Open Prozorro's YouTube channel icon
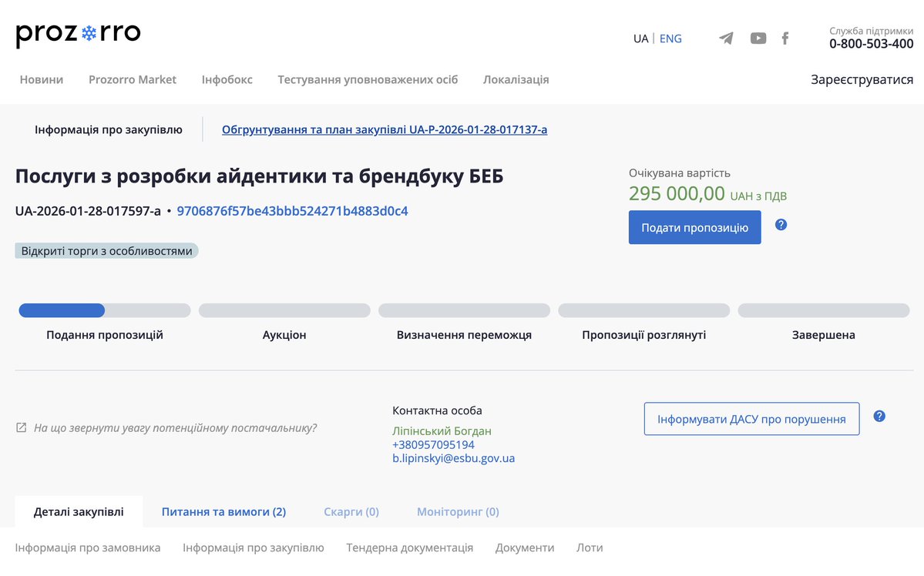This screenshot has height=576, width=924. point(758,38)
